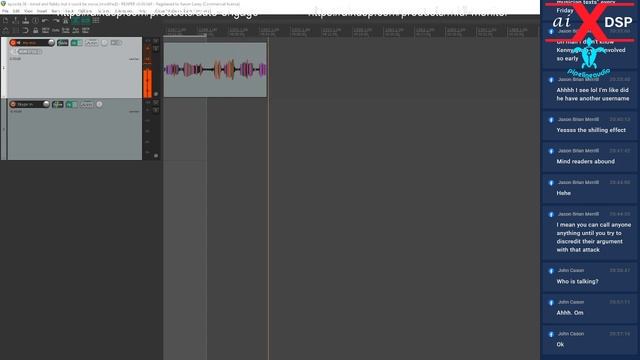This screenshot has width=640, height=360.
Task: Click the Open Project upload-arrow icon
Action: [x=16, y=20]
